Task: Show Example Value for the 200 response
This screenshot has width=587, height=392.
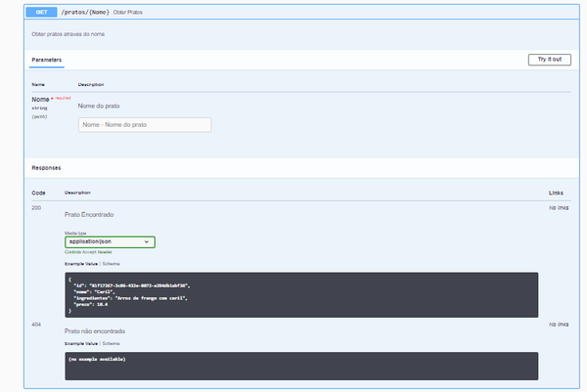Action: tap(81, 264)
